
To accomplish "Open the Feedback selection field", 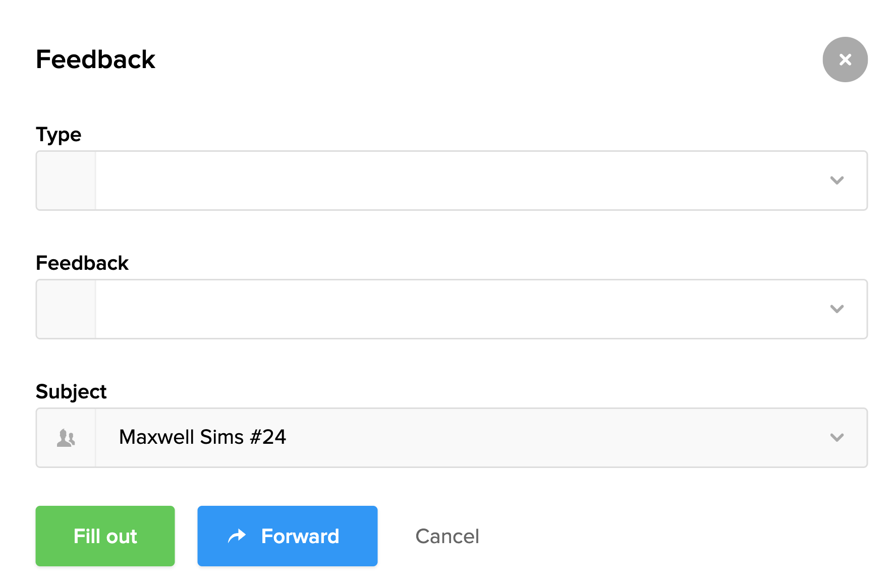I will pyautogui.click(x=454, y=309).
